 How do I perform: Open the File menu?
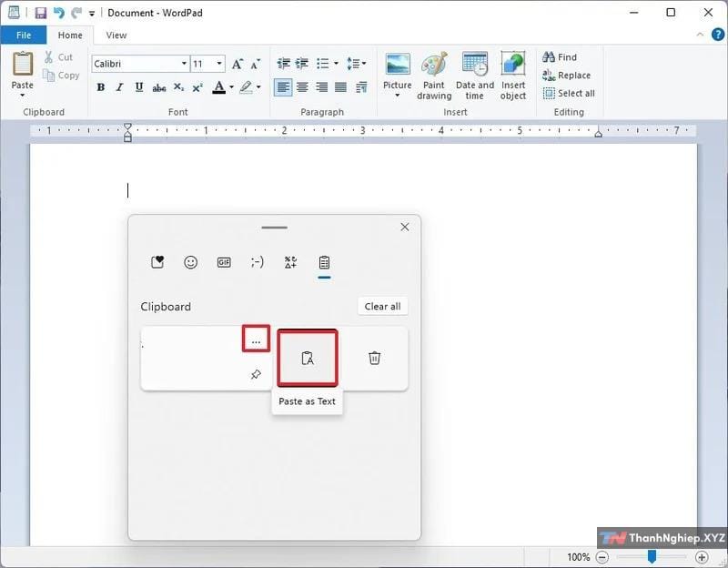[24, 35]
